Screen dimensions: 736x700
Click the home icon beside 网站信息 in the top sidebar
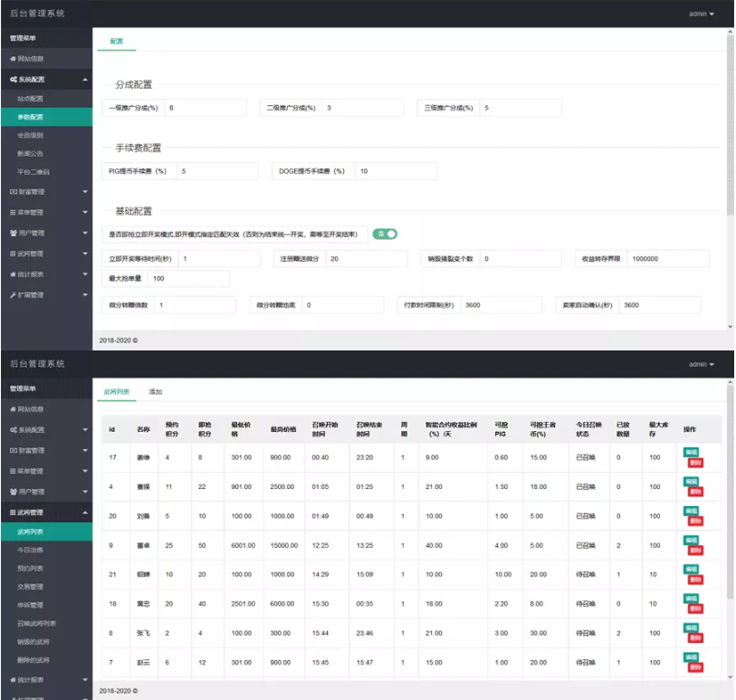coord(13,59)
